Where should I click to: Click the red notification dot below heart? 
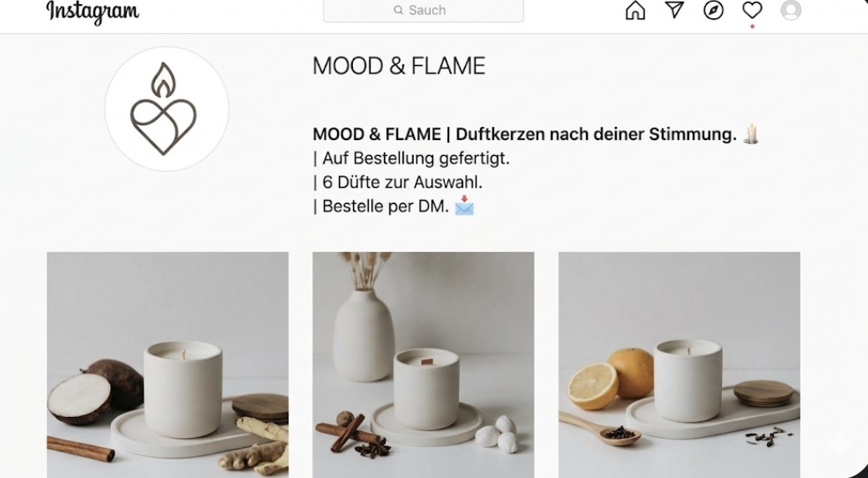tap(752, 27)
